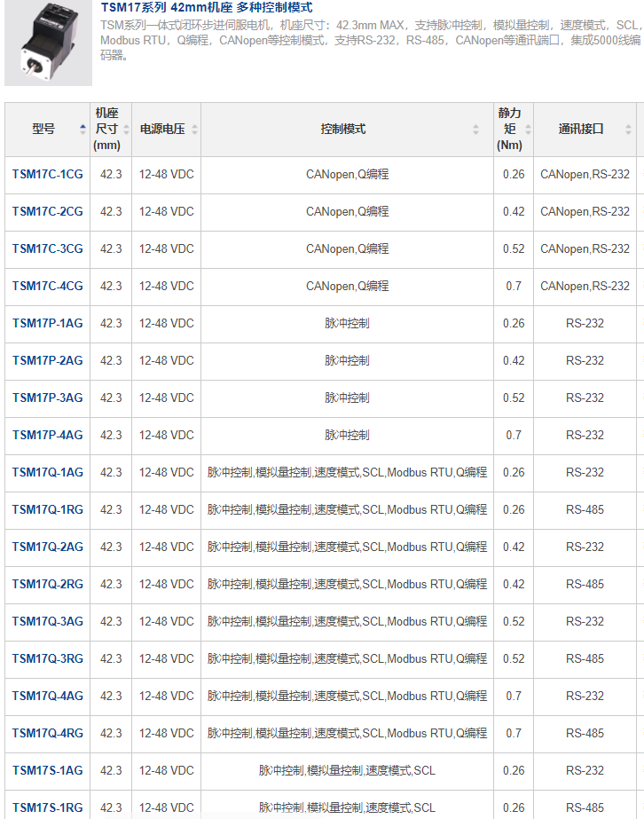This screenshot has height=819, width=644.
Task: Sort by 电源电压 column arrows
Action: pos(194,129)
